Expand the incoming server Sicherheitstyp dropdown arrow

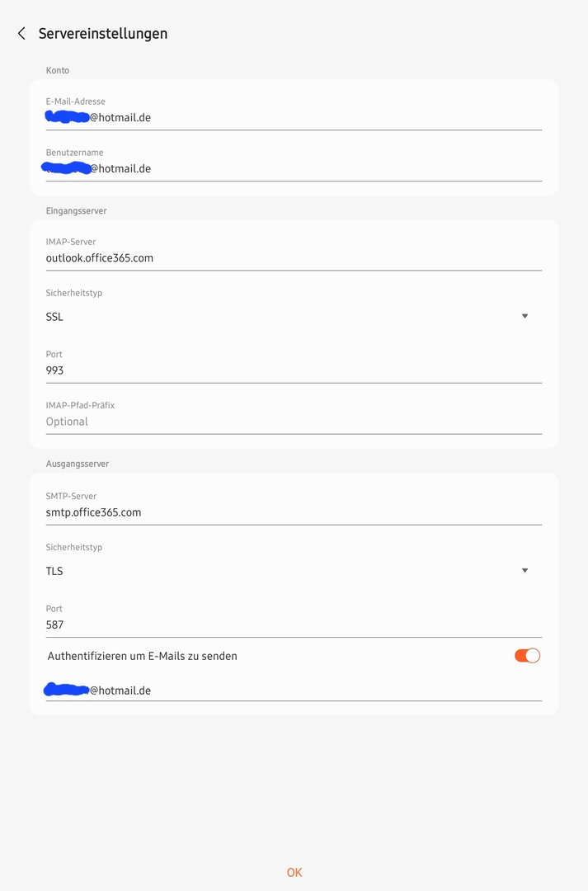(x=524, y=316)
